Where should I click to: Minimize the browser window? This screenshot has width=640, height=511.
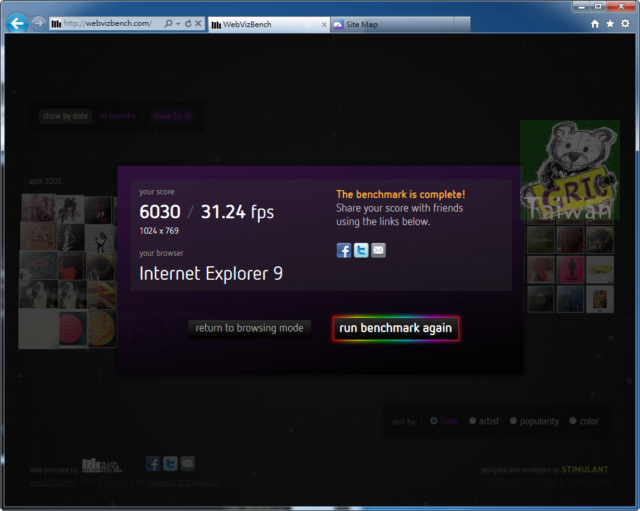pos(582,7)
